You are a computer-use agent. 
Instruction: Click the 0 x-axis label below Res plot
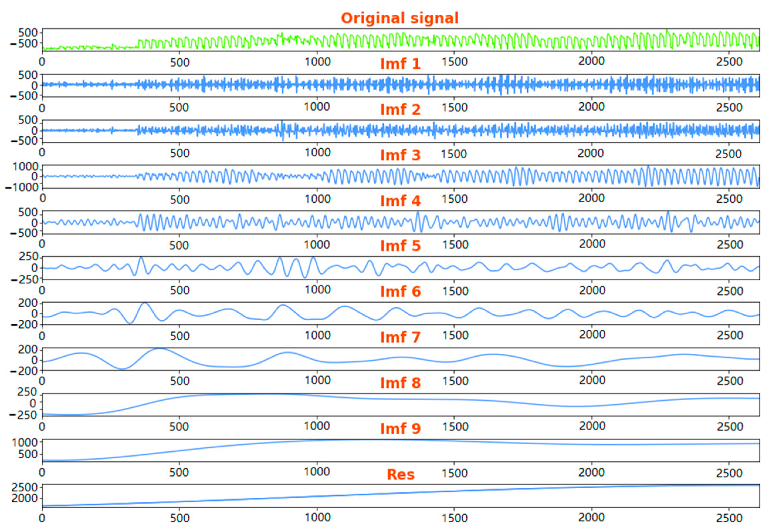tap(42, 518)
